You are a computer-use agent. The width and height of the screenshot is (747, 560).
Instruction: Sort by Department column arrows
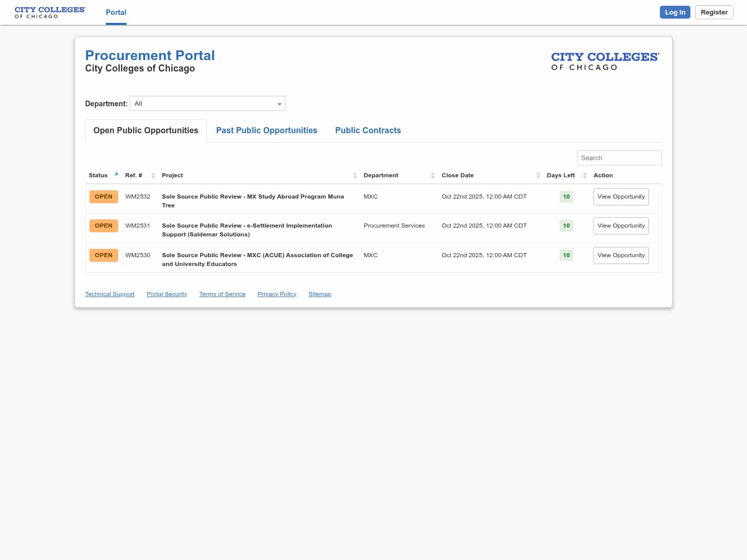click(433, 176)
